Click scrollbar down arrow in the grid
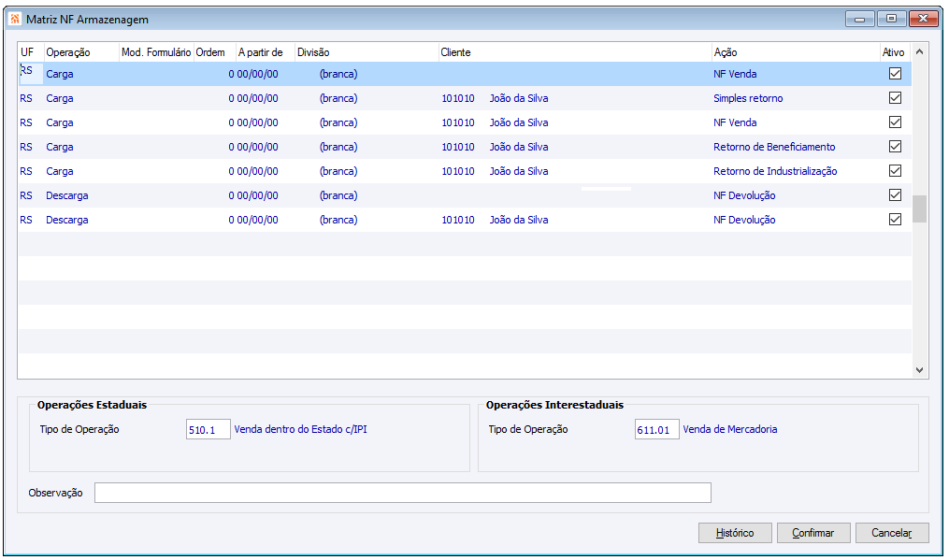 point(919,370)
